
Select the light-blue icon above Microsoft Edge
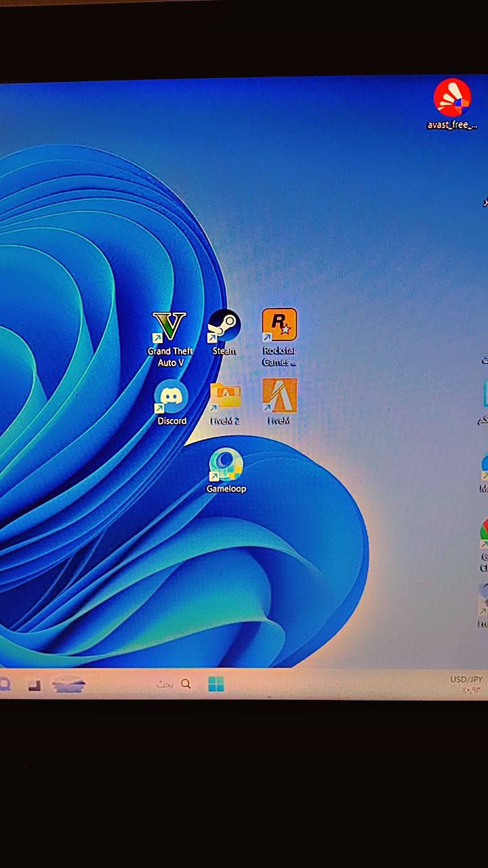tap(485, 395)
